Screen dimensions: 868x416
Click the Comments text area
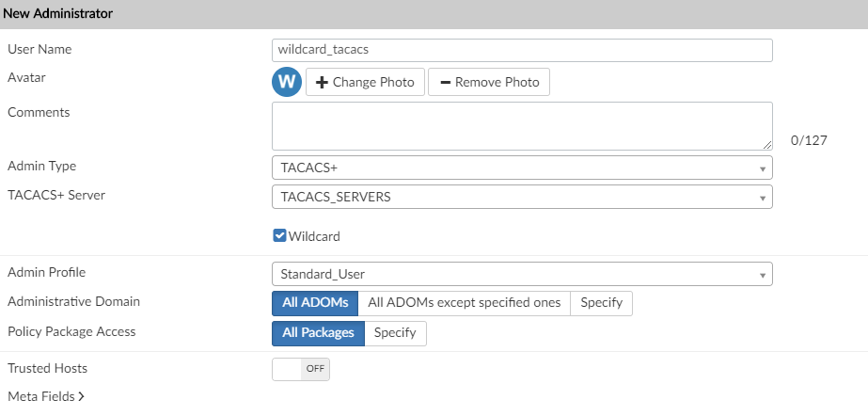[x=522, y=126]
